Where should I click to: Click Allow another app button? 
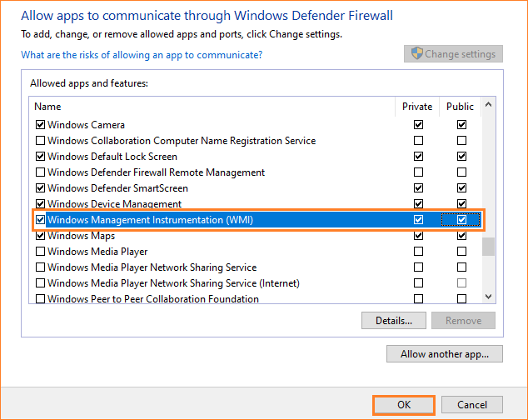pyautogui.click(x=445, y=354)
